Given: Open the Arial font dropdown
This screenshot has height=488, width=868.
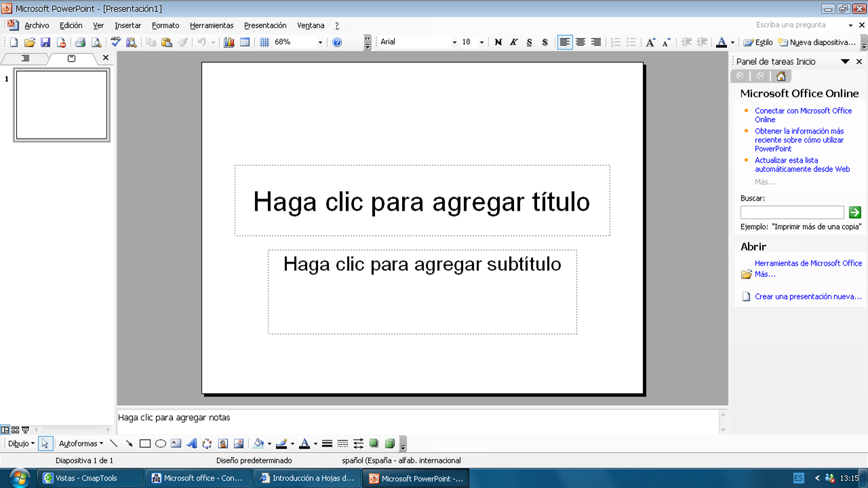Looking at the screenshot, I should tap(454, 42).
